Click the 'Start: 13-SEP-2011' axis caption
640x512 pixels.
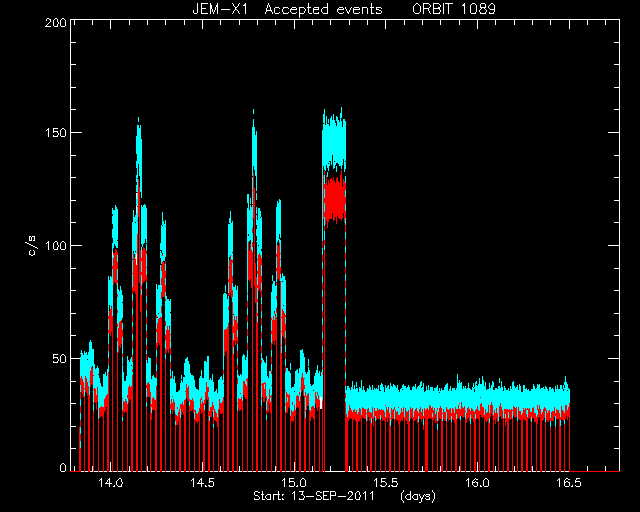point(314,496)
